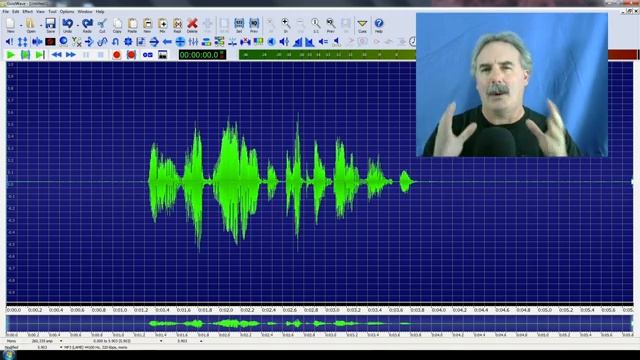Click the Record selection button
Screen dimensions: 640x360
tap(131, 55)
